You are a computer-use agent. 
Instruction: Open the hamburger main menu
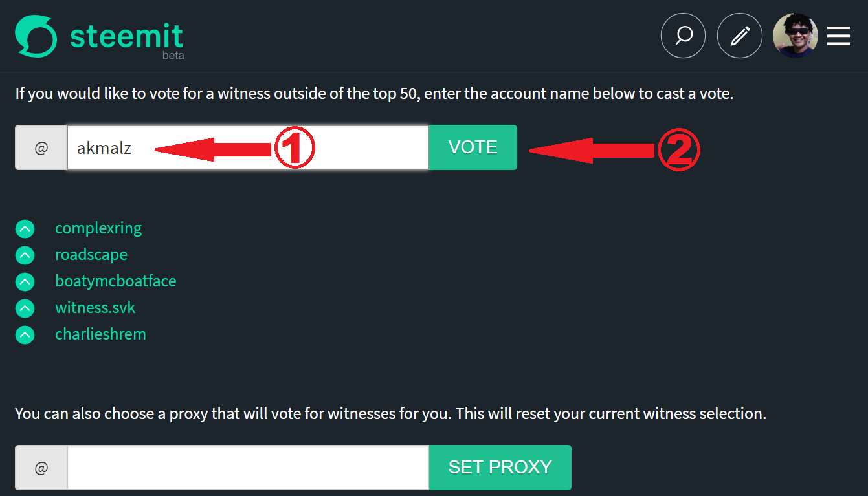(x=838, y=36)
